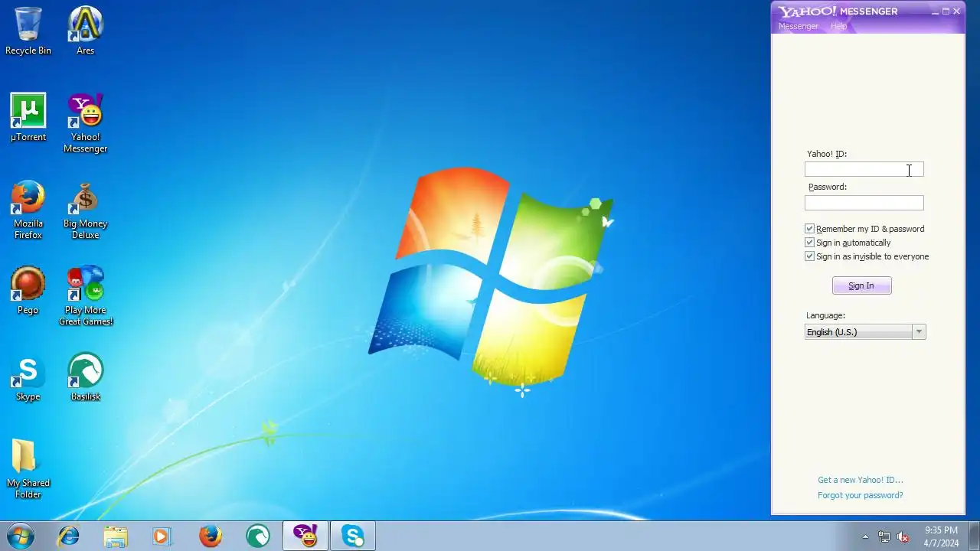Click the Sign In button
Image resolution: width=980 pixels, height=551 pixels.
[861, 285]
